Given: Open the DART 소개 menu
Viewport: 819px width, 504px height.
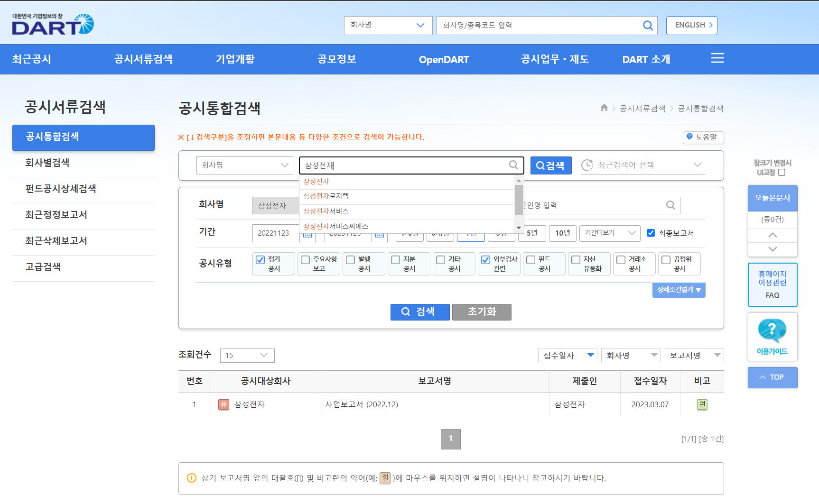Looking at the screenshot, I should pyautogui.click(x=646, y=59).
